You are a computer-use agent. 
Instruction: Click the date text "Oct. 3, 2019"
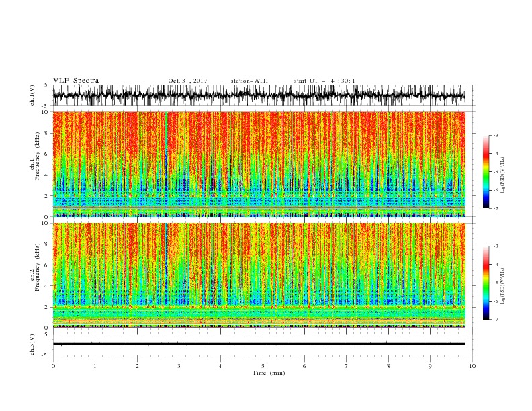pos(187,81)
